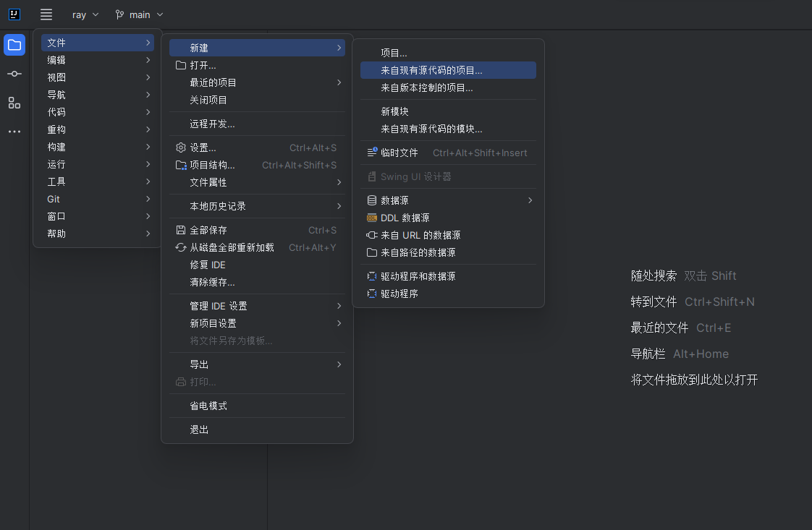Open the Commit tool window icon

[x=14, y=74]
